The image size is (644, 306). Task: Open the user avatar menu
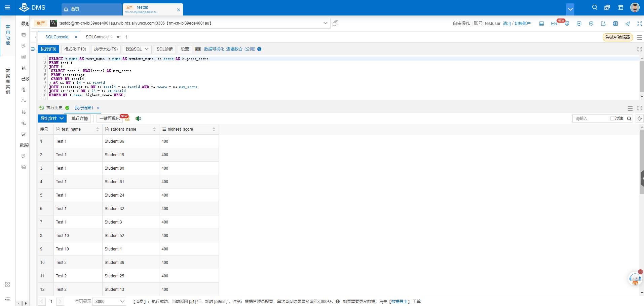(x=635, y=7)
